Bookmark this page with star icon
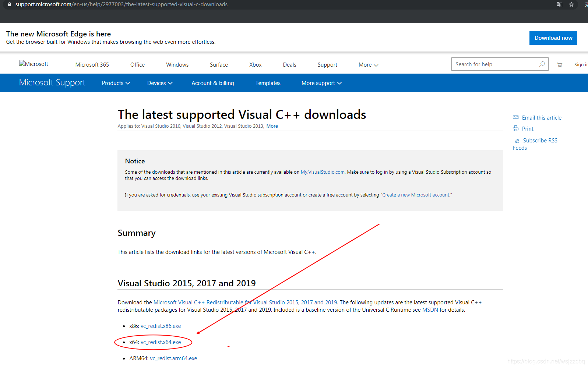The height and width of the screenshot is (368, 588). (571, 4)
